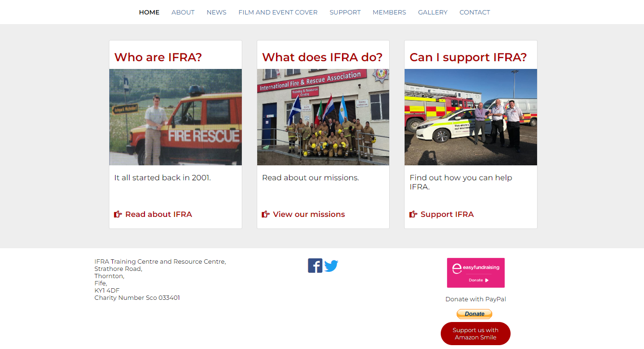Click the easyfundraising Donate banner
Image resolution: width=644 pixels, height=349 pixels.
tap(476, 273)
